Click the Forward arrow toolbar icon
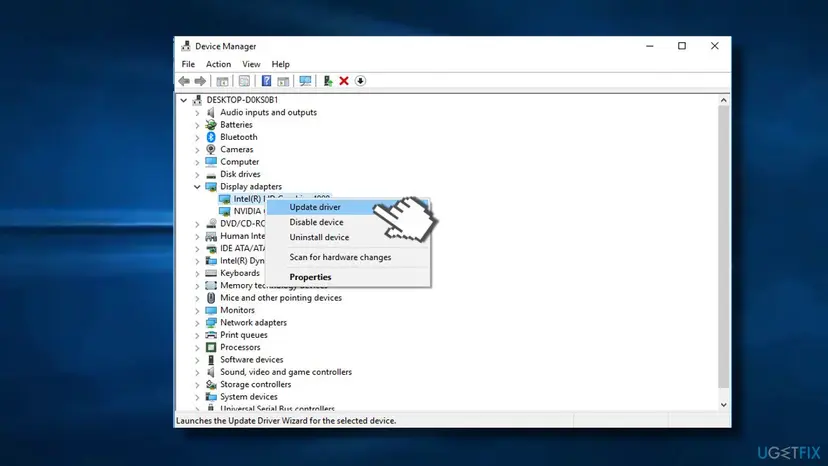This screenshot has height=466, width=828. coord(200,81)
